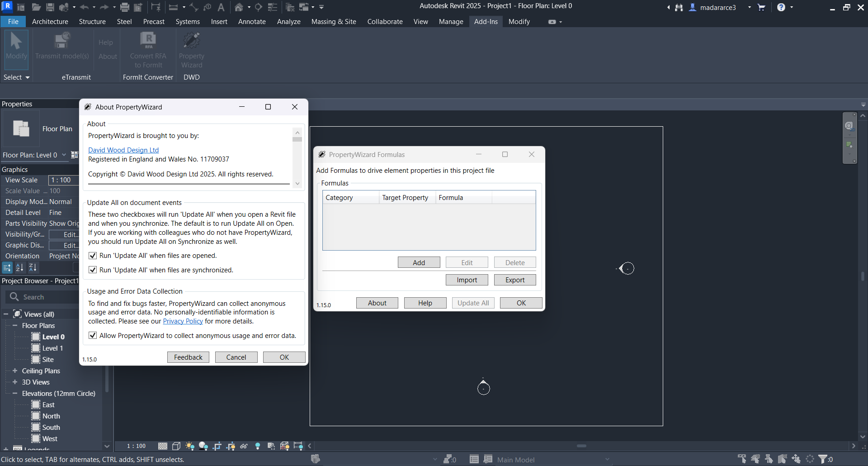Image resolution: width=868 pixels, height=466 pixels.
Task: Click the About text scrollbar down arrow
Action: (x=297, y=183)
